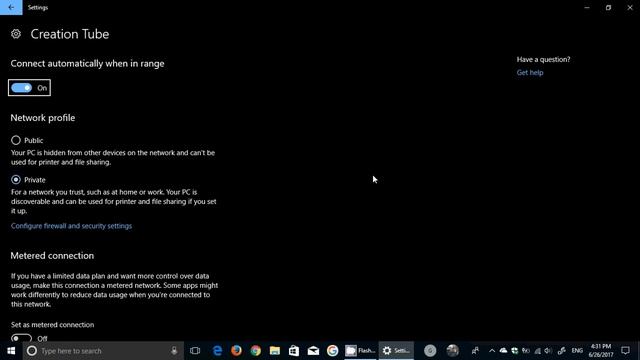Screen dimensions: 640x360
Task: Toggle Set as metered connection switch
Action: [x=21, y=338]
